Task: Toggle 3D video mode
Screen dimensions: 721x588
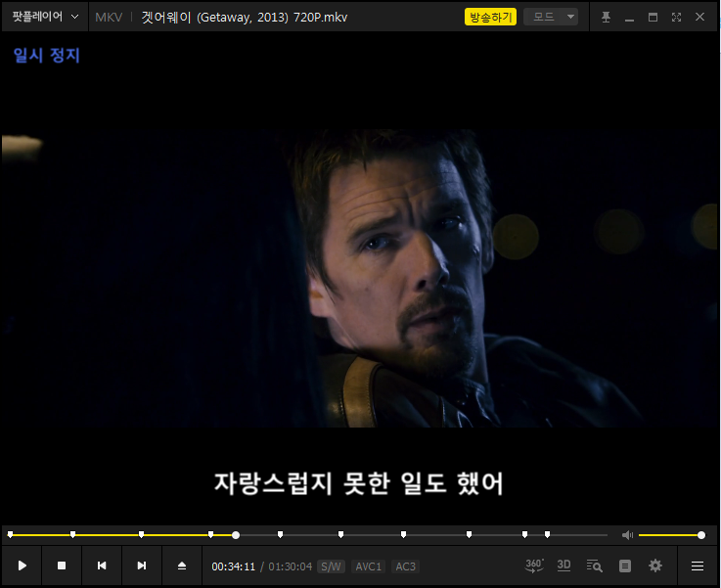Action: coord(563,565)
